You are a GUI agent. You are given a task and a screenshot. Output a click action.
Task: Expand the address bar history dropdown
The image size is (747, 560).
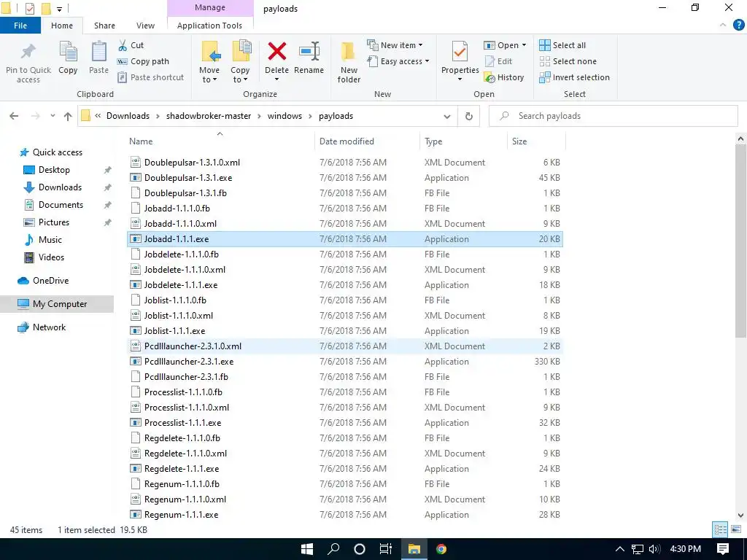click(x=447, y=116)
